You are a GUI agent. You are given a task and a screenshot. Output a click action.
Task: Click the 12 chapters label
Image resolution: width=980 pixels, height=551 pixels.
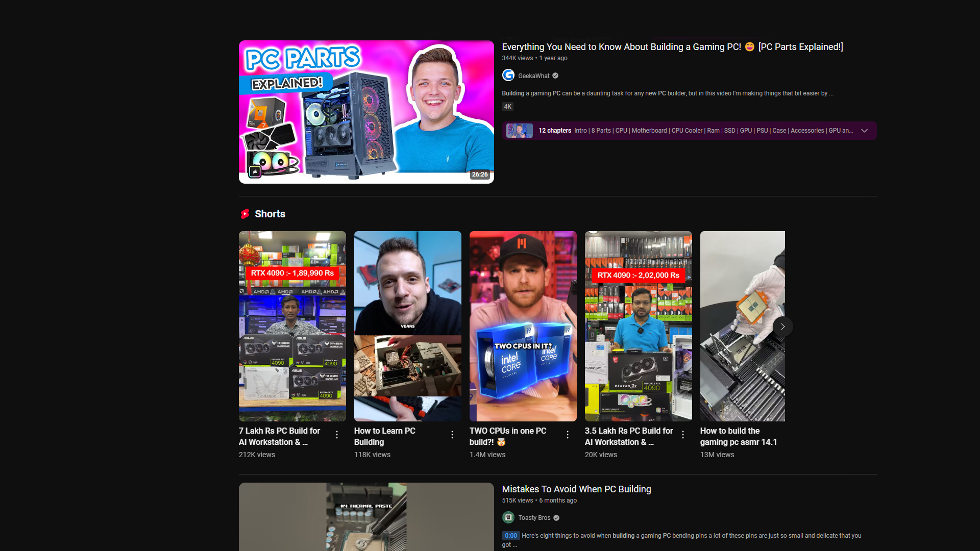pyautogui.click(x=554, y=131)
